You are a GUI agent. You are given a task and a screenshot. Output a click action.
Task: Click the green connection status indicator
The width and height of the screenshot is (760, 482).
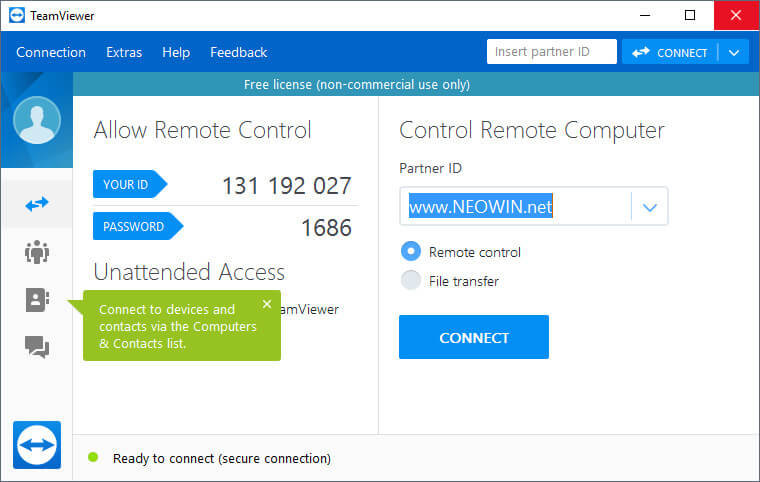[x=93, y=457]
